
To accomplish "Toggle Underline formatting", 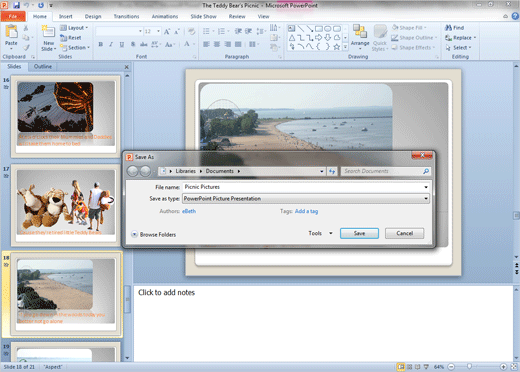I will (122, 44).
